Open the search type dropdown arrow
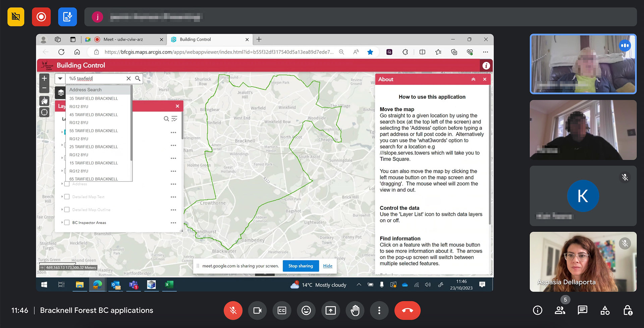644x328 pixels. point(60,78)
